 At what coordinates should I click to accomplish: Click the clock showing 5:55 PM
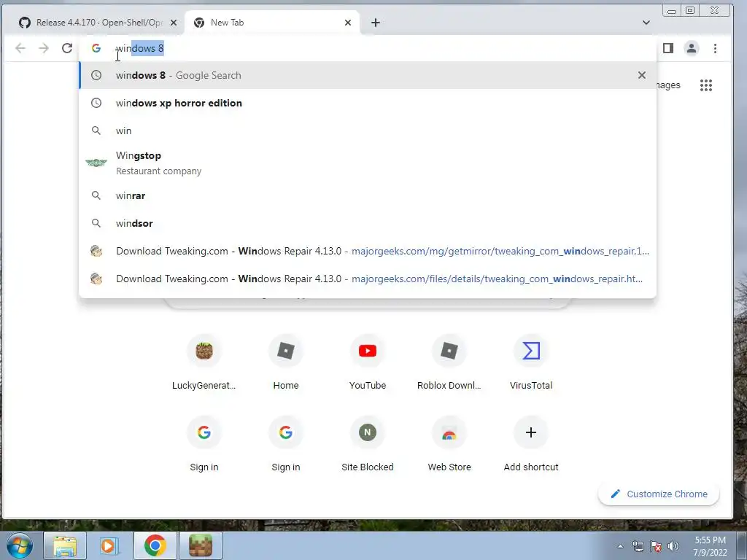tap(710, 546)
